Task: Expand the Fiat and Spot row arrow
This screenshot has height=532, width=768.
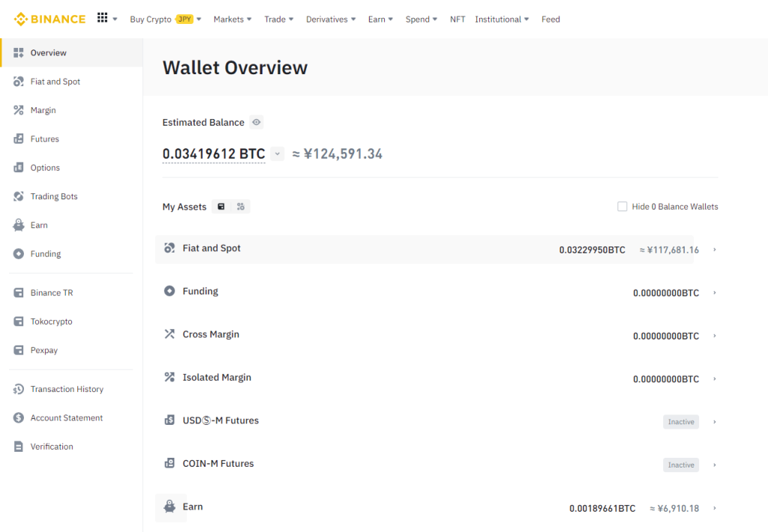Action: [714, 250]
